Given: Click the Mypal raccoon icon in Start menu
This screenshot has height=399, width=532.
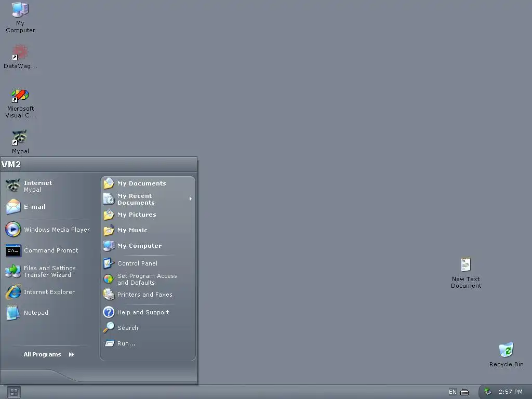Looking at the screenshot, I should click(13, 185).
